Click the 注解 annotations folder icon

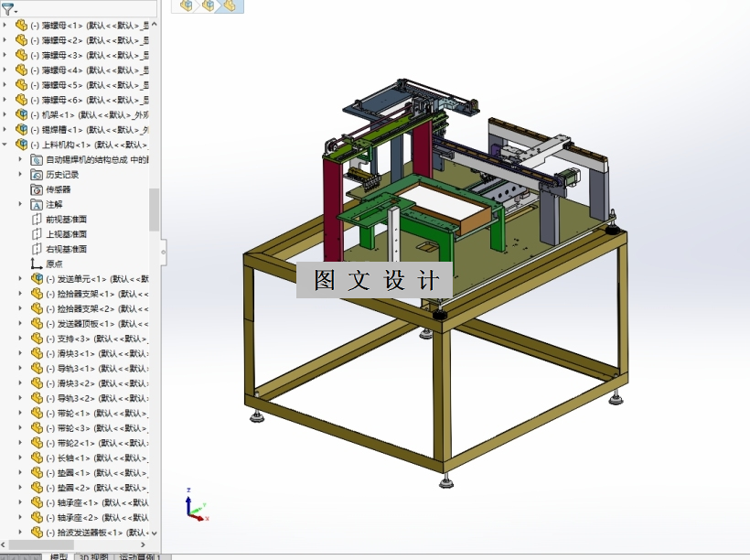(37, 204)
